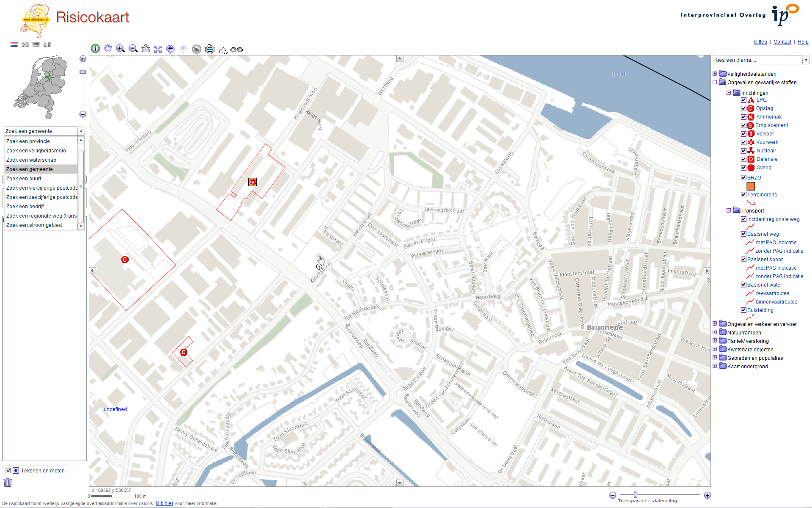The height and width of the screenshot is (508, 812).
Task: Uncheck the Vervoer layer checkbox
Action: click(x=743, y=134)
